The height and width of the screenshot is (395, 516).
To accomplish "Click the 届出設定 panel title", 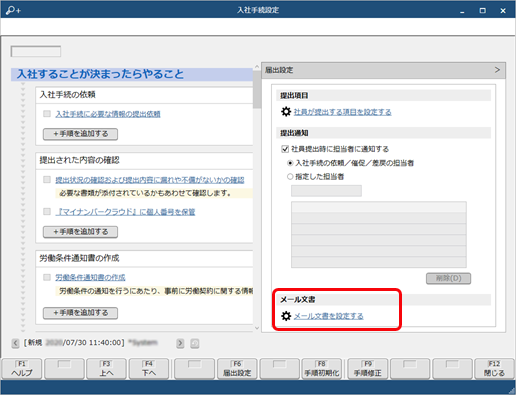I will click(279, 70).
